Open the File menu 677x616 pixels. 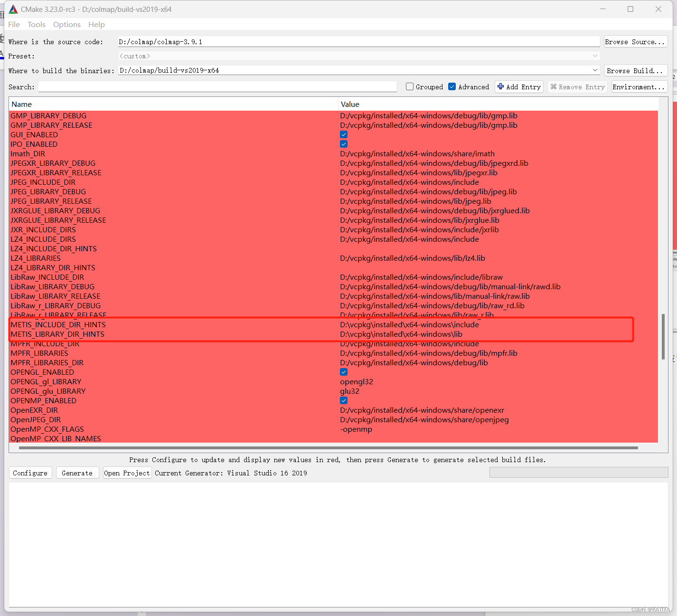tap(14, 24)
